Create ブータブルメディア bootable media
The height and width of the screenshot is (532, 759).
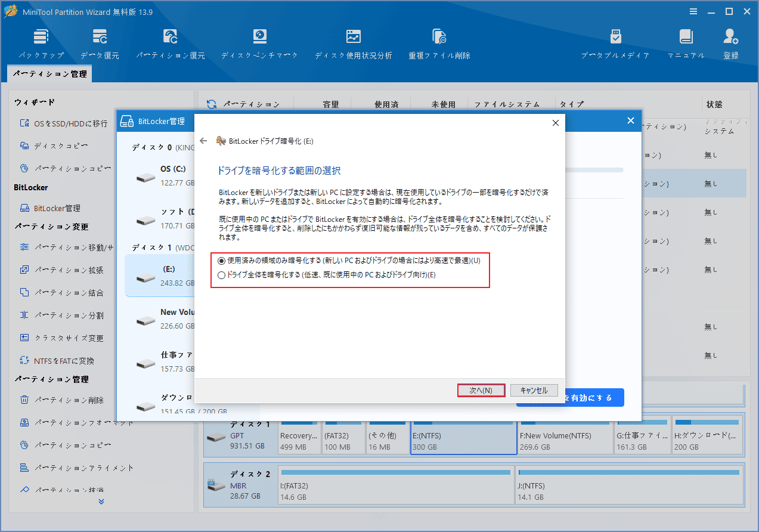point(615,44)
